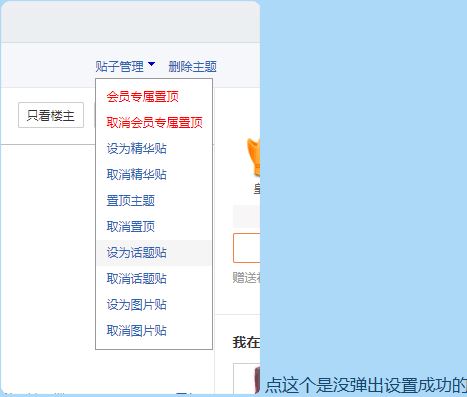The width and height of the screenshot is (467, 397).
Task: Select the highlighted 设为话题贴 entry
Action: point(154,253)
